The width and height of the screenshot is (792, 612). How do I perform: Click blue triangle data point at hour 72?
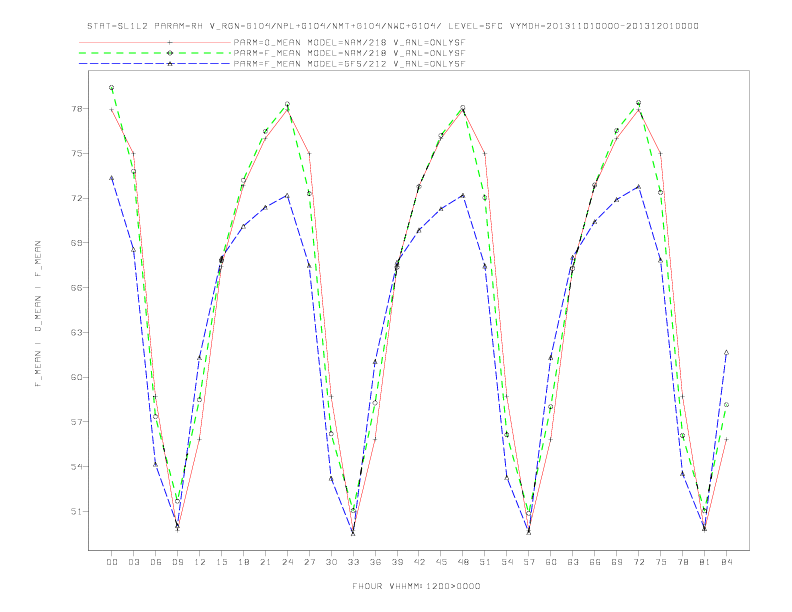(638, 186)
